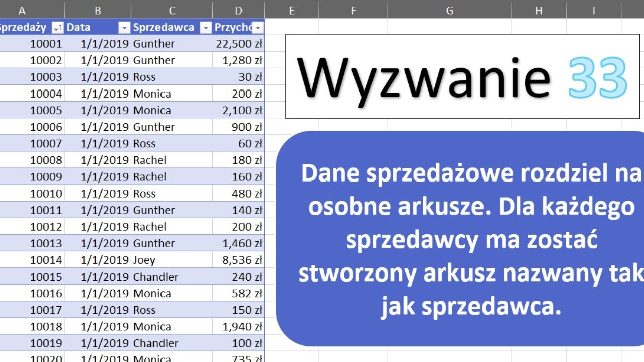
Task: Select the 582 zł revenue cell
Action: (x=238, y=293)
